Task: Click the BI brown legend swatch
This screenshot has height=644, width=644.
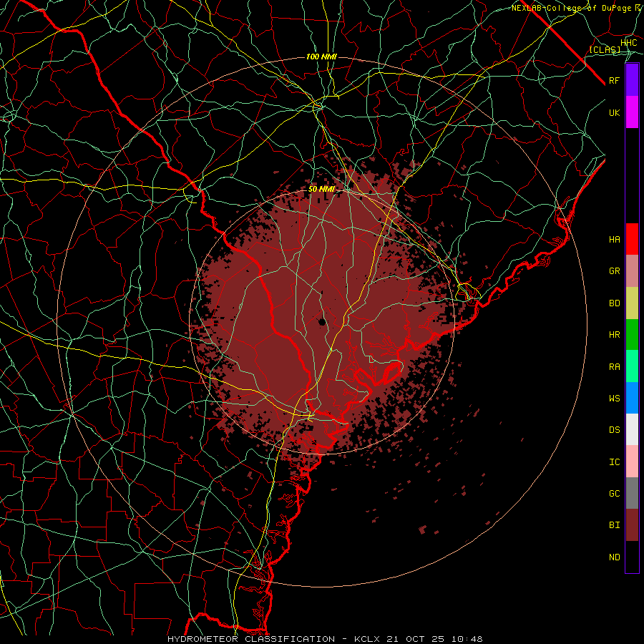Action: click(x=632, y=525)
